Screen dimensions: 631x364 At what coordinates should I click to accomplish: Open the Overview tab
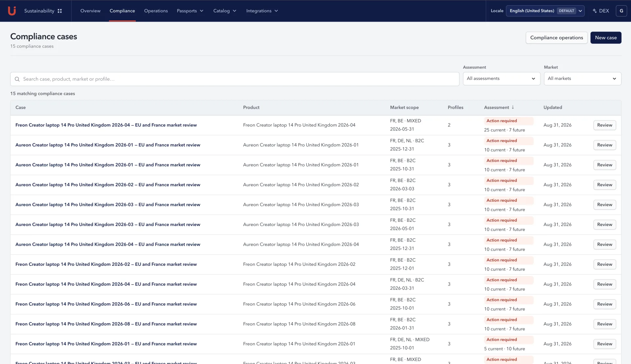pos(90,11)
